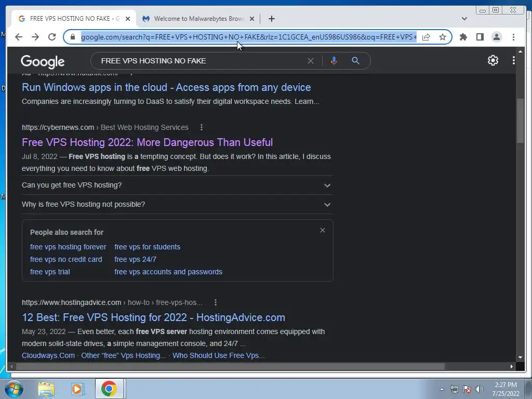
Task: Click the cybernews.com URL breadcrumb
Action: 105,127
